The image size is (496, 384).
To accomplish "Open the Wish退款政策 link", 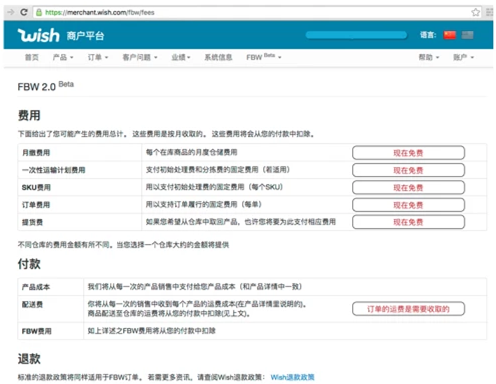I will point(292,377).
